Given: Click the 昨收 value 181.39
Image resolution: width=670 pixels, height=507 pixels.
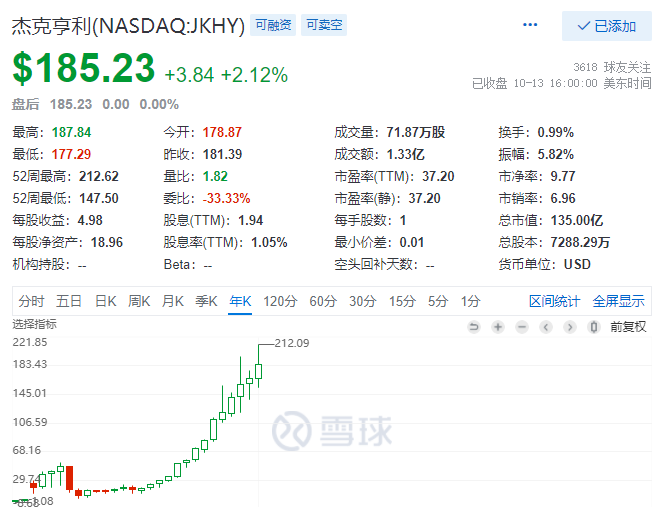Looking at the screenshot, I should coord(222,154).
